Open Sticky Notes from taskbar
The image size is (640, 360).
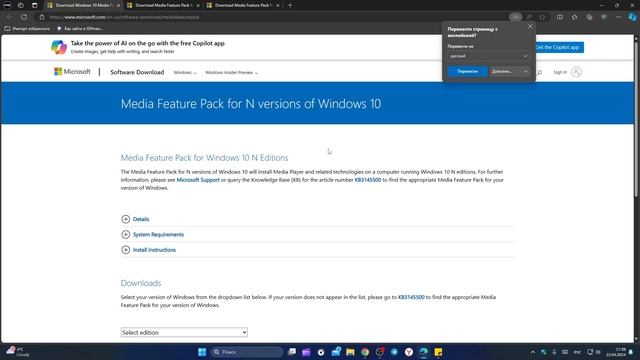pos(438,352)
